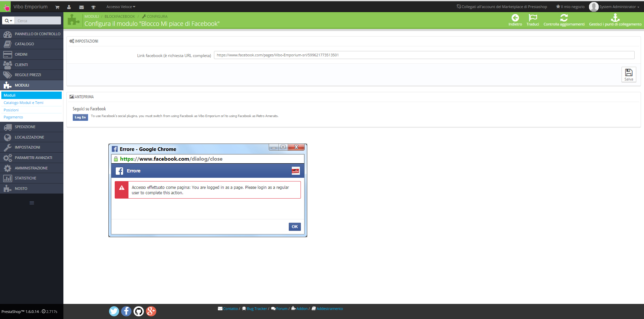The image size is (644, 319).
Task: Open the GitHub icon in footer
Action: 139,311
